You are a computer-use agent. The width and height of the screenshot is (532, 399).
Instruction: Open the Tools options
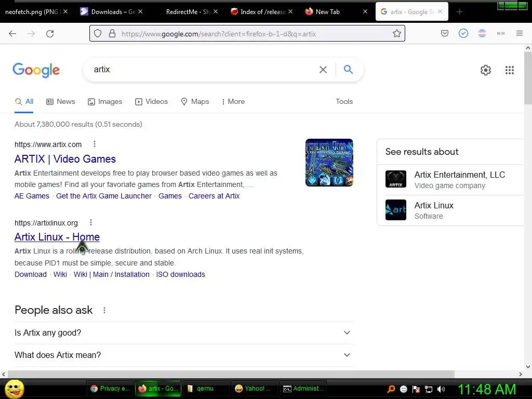click(344, 101)
